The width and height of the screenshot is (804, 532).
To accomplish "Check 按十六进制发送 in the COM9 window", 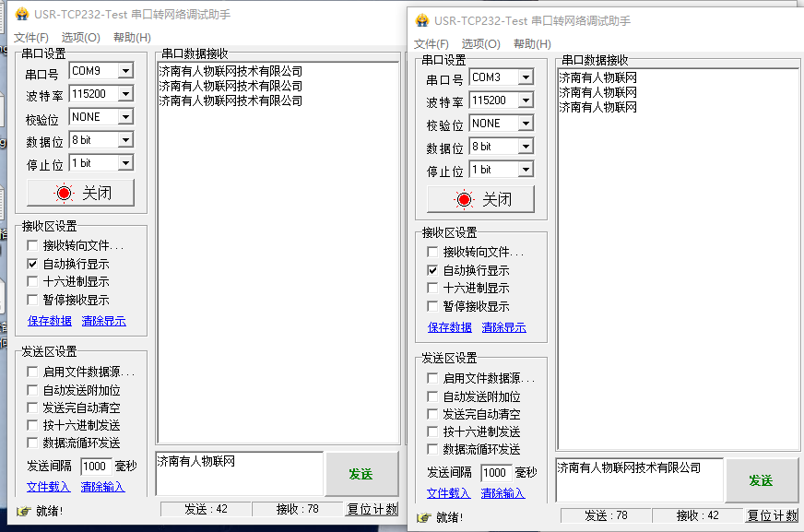I will (33, 425).
